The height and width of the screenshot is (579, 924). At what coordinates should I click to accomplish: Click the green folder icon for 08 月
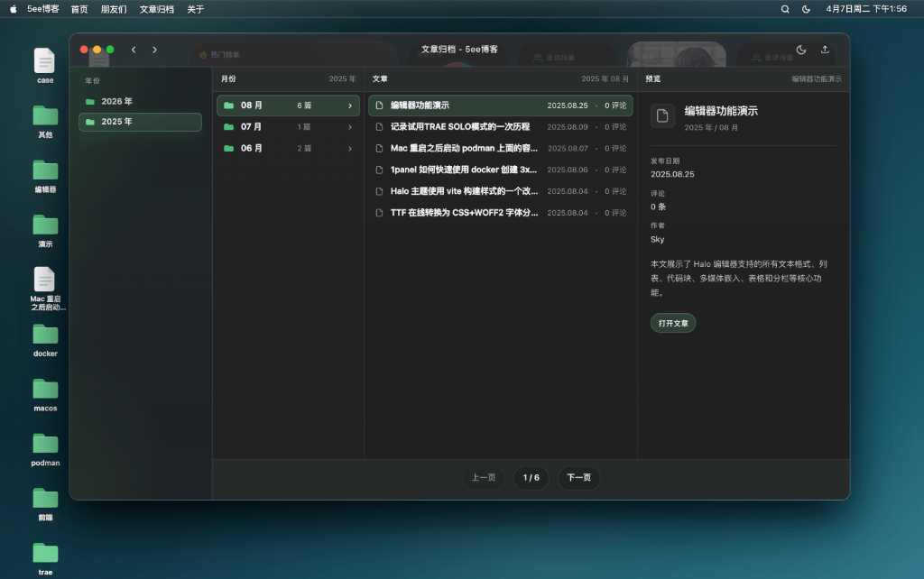coord(229,106)
